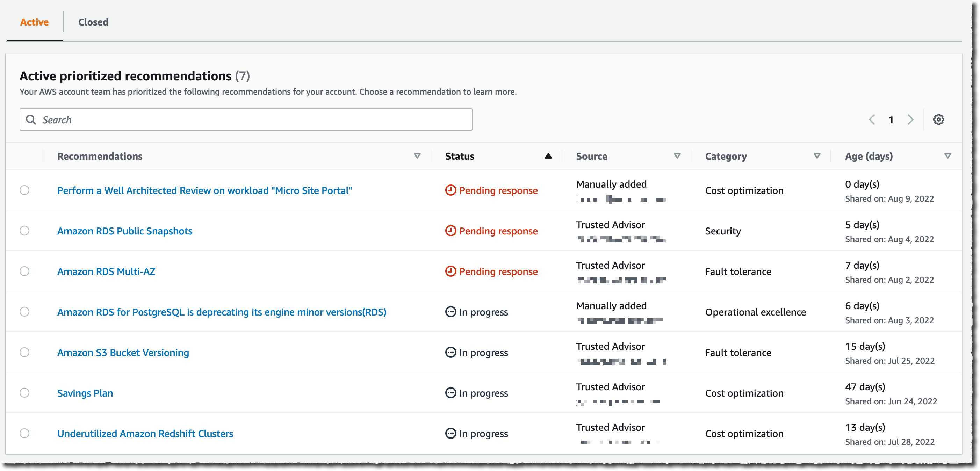
Task: Select Underutilized Redshift Clusters radio button
Action: [x=24, y=433]
